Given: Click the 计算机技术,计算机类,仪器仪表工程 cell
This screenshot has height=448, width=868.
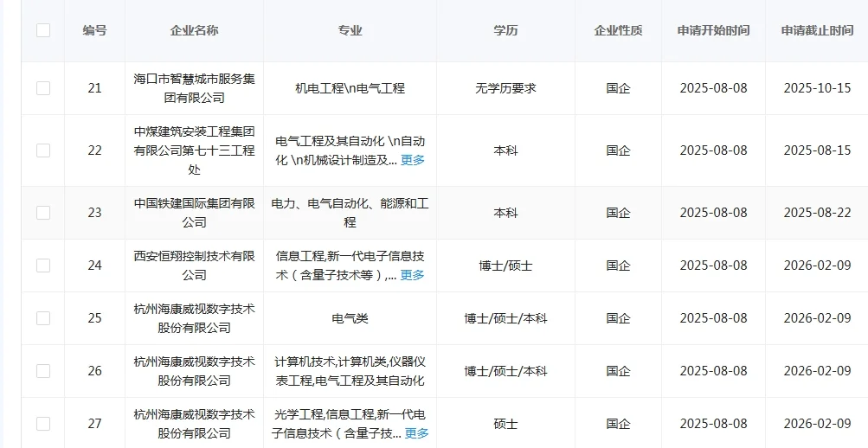Looking at the screenshot, I should [x=350, y=370].
